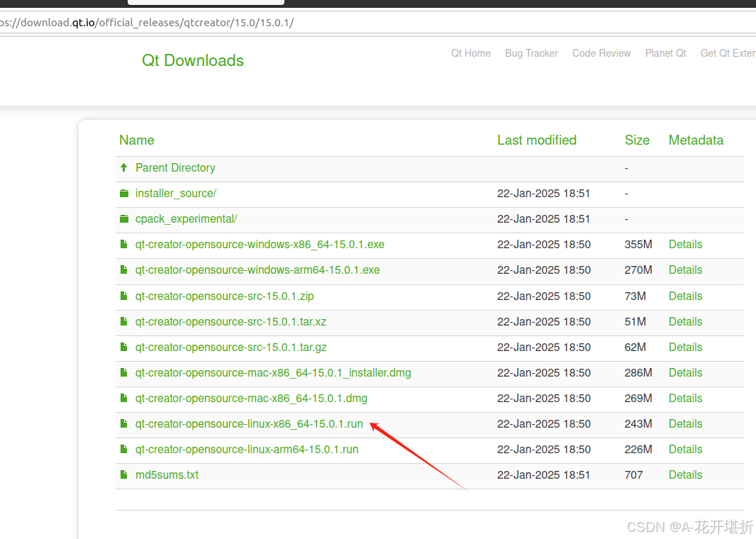756x539 pixels.
Task: Click date cell of installer_source/ row
Action: point(543,194)
